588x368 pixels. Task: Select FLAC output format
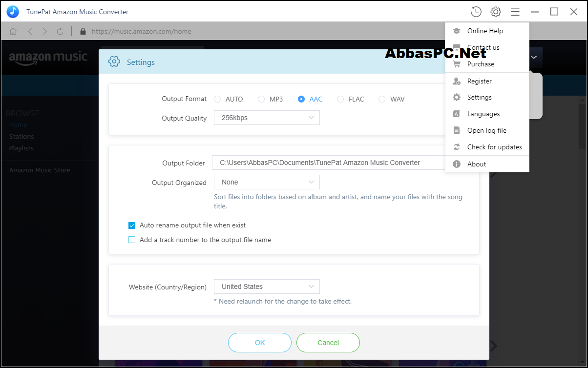(340, 99)
